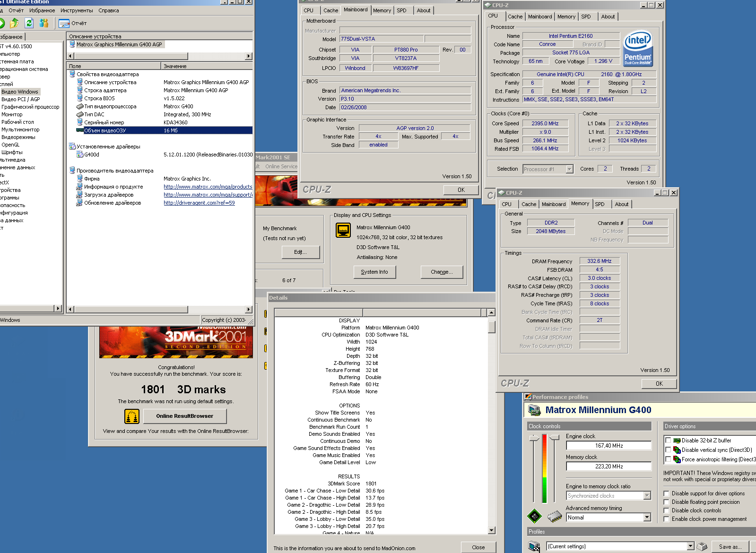The image size is (756, 553).
Task: Click the Z-buffer card icon in driver options
Action: 677,441
